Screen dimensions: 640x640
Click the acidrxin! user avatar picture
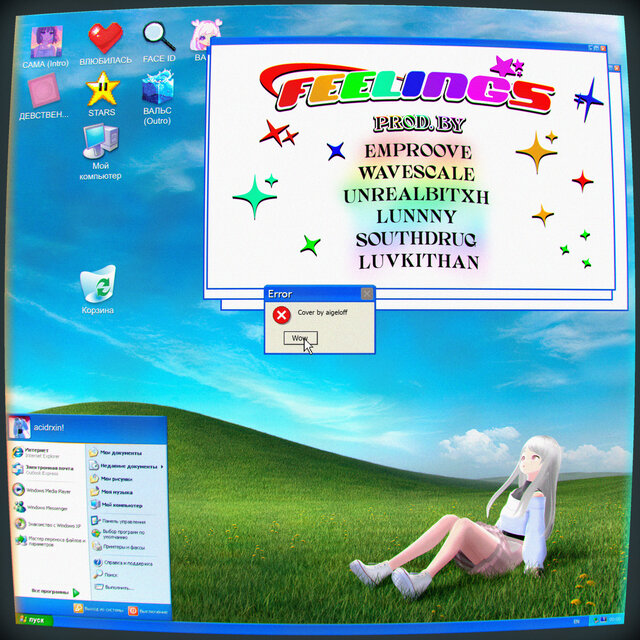click(x=19, y=427)
